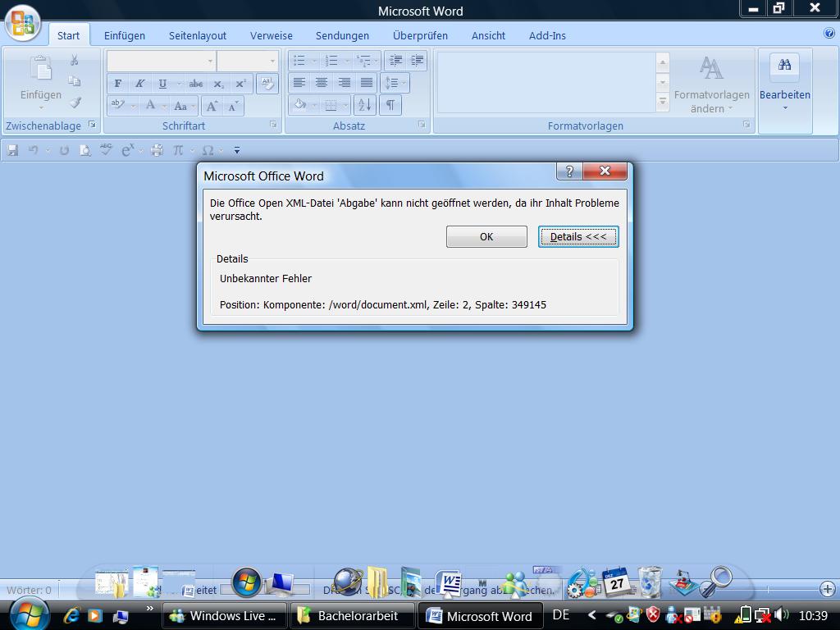This screenshot has height=630, width=840.
Task: Click the Bearbeiten binoculars icon
Action: click(784, 66)
